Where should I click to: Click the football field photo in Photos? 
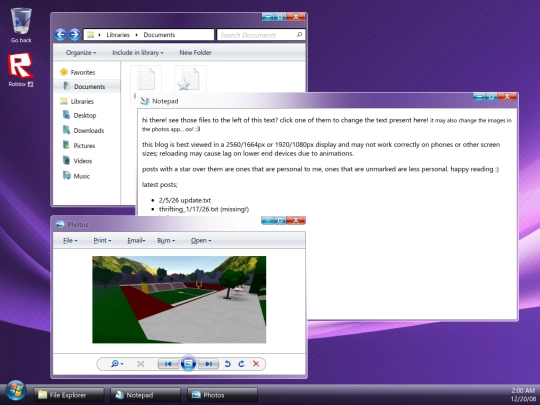(x=179, y=300)
